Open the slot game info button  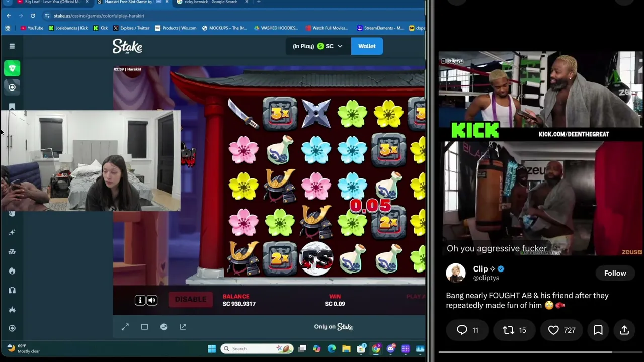[140, 300]
